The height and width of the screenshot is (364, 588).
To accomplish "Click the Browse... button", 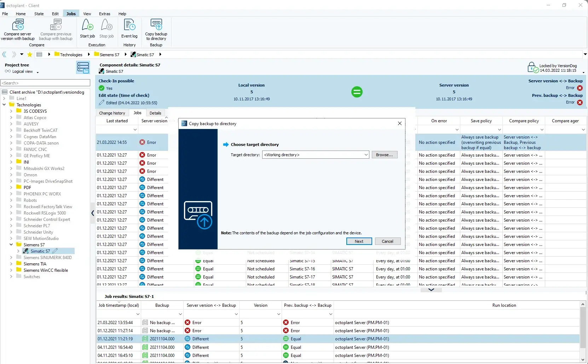I will (x=384, y=155).
